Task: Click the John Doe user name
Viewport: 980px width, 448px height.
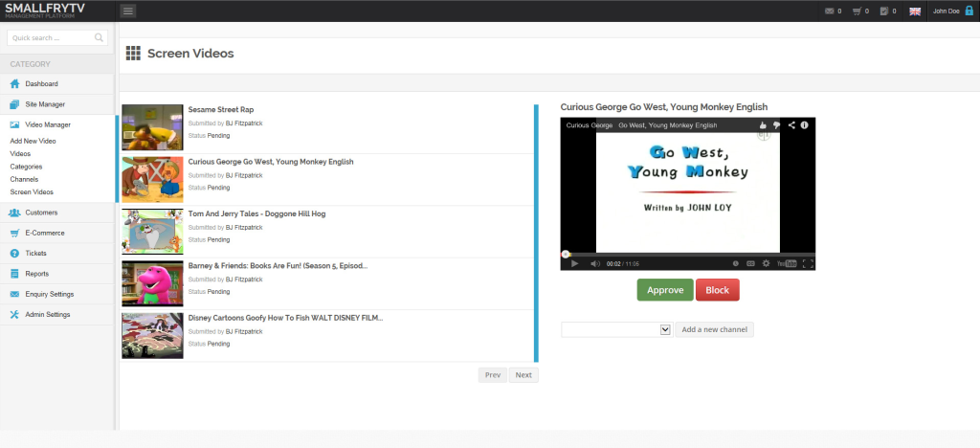Action: point(946,11)
